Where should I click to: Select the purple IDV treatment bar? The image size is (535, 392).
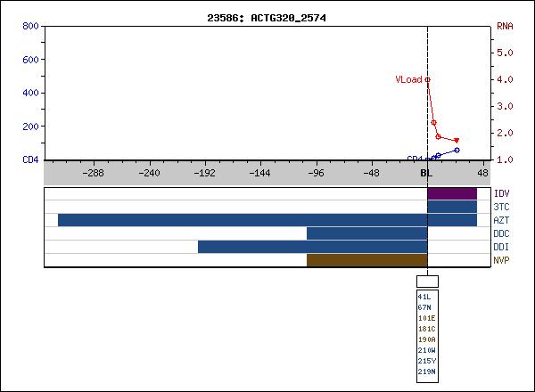[x=452, y=193]
